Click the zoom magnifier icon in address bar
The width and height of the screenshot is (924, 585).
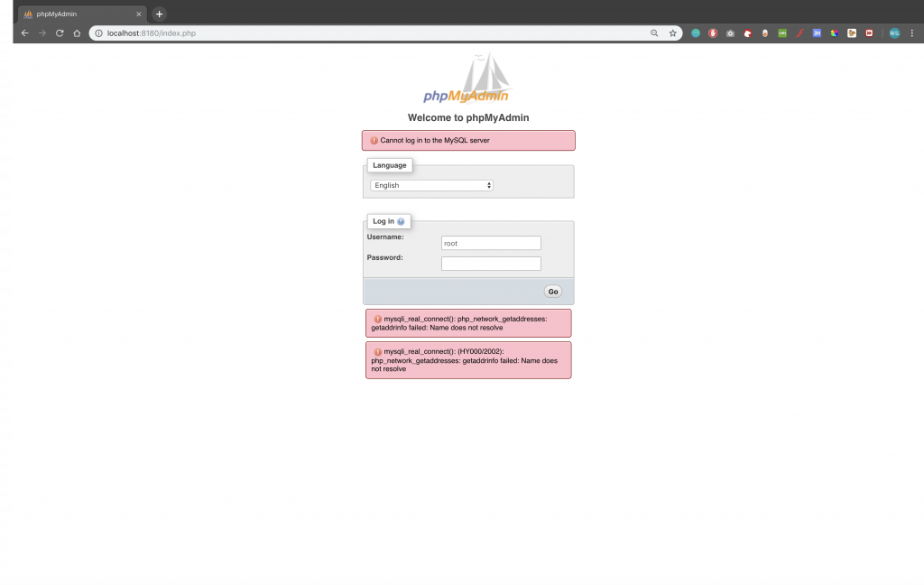(654, 33)
